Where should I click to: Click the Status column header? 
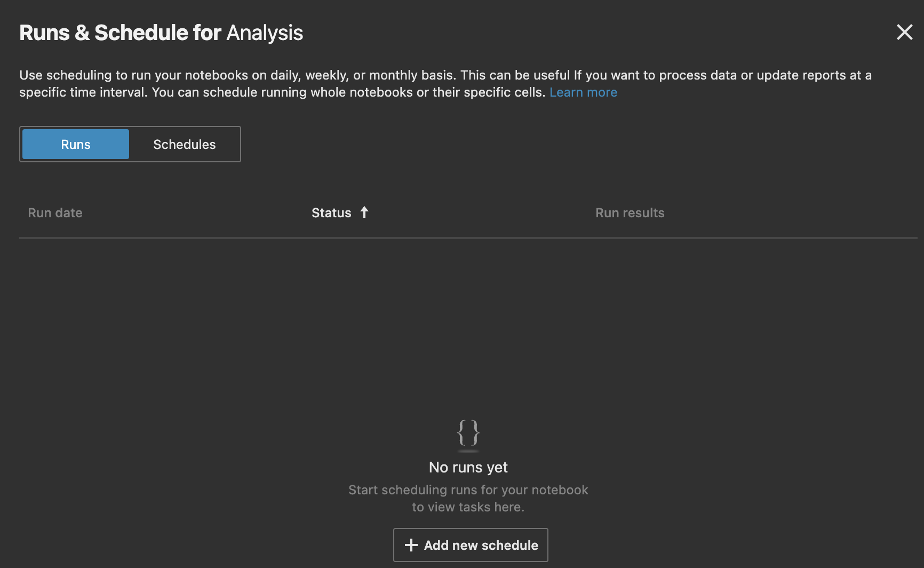[x=331, y=212]
